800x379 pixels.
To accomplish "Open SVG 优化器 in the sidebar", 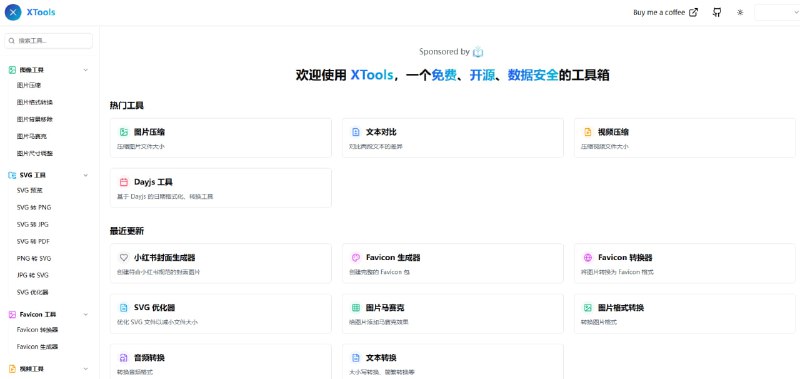I will point(32,292).
